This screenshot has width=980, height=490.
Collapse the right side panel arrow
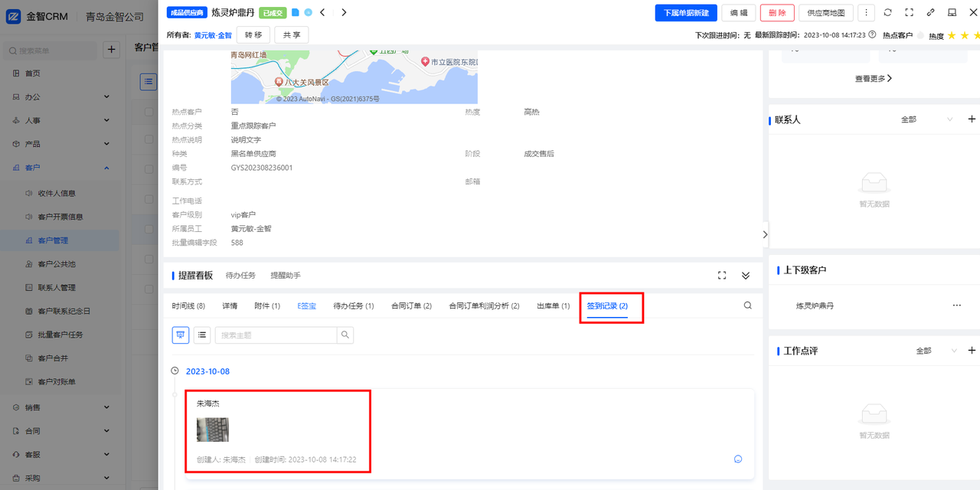765,235
